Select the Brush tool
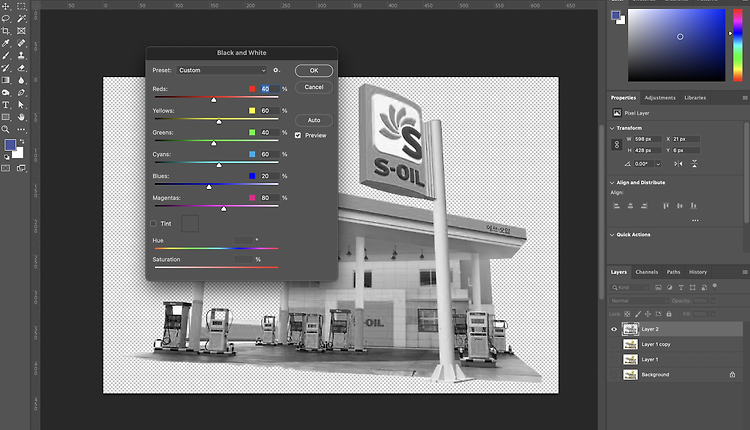 click(x=6, y=55)
